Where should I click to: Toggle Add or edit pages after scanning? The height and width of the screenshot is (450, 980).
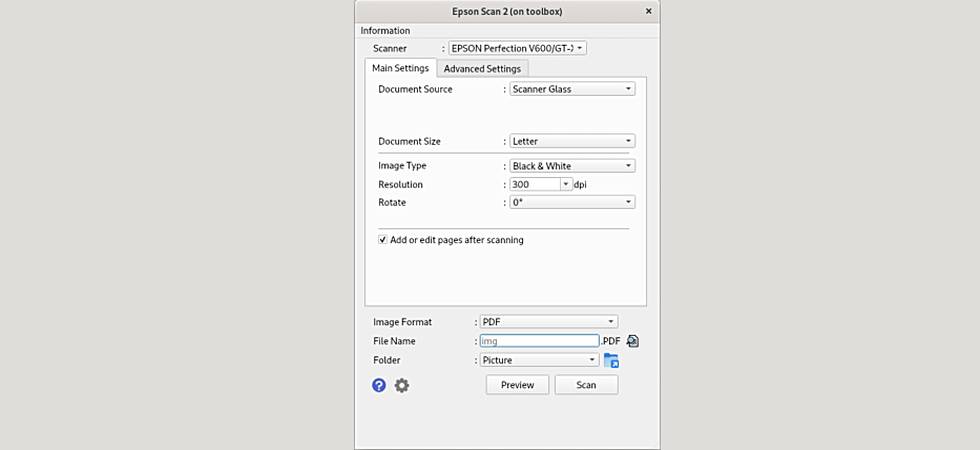[x=383, y=240]
